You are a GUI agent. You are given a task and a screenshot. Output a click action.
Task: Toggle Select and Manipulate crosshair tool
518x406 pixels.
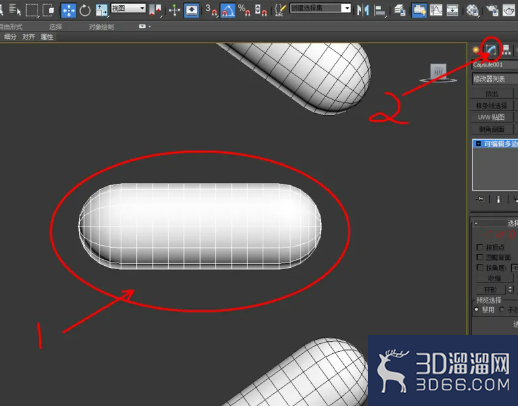coord(174,10)
